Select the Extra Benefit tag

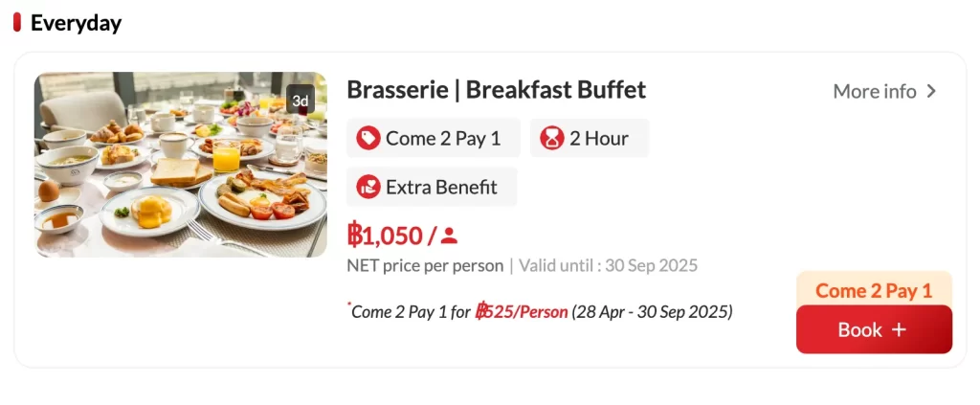point(432,187)
